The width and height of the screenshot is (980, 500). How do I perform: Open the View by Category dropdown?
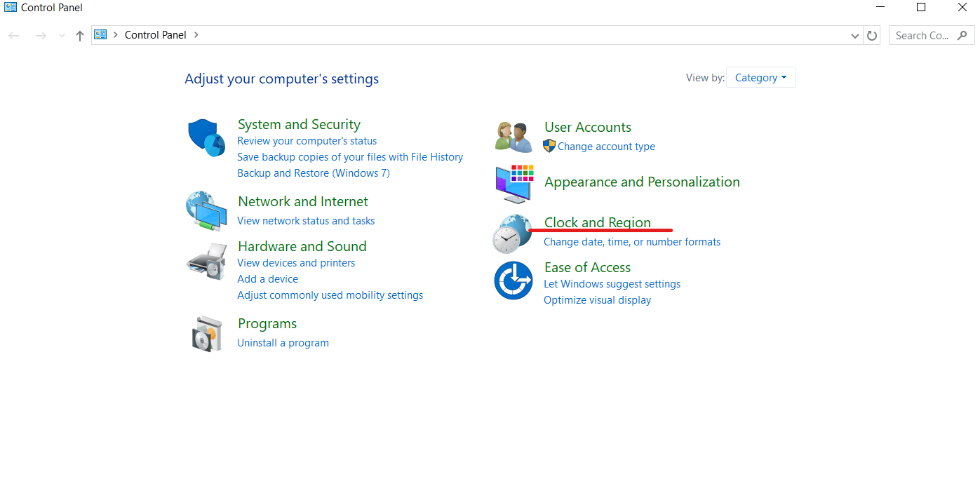pos(760,78)
